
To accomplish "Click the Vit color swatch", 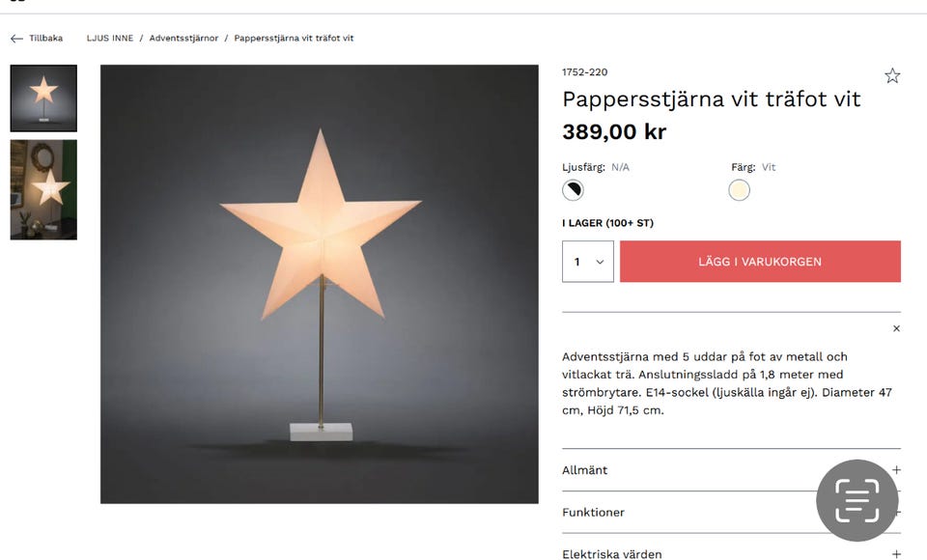I will pos(738,189).
